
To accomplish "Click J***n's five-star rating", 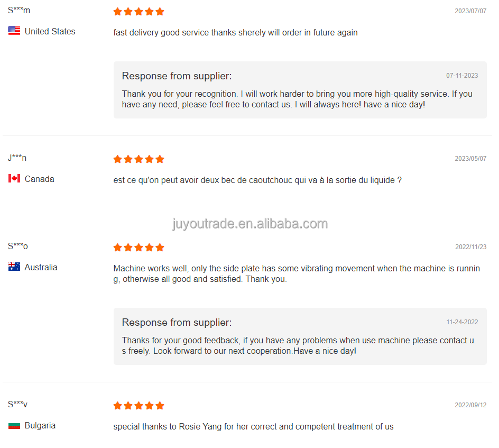I will point(138,159).
